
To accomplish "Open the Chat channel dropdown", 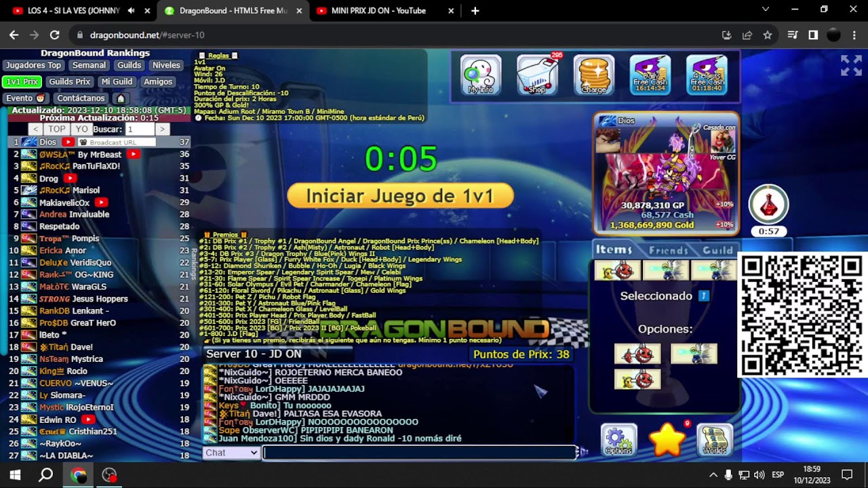I will [231, 453].
